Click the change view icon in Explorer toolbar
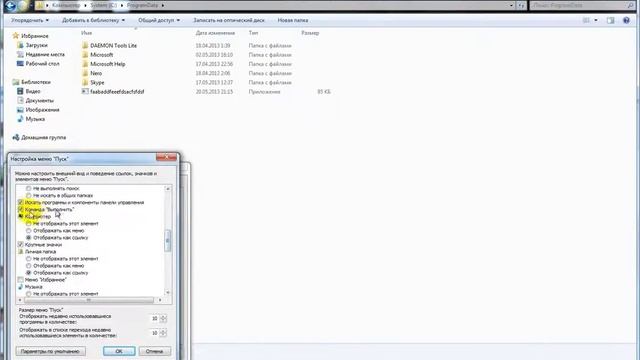This screenshot has height=360, width=640. 586,20
